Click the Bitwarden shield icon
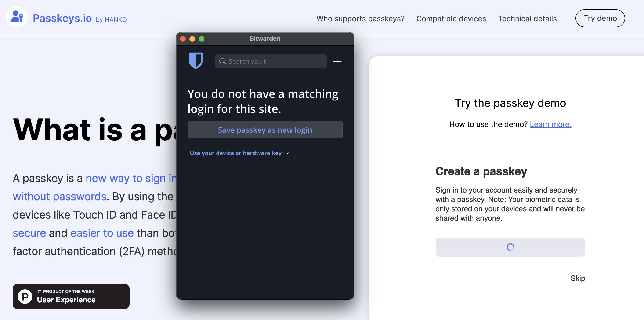The height and width of the screenshot is (320, 644). point(196,61)
